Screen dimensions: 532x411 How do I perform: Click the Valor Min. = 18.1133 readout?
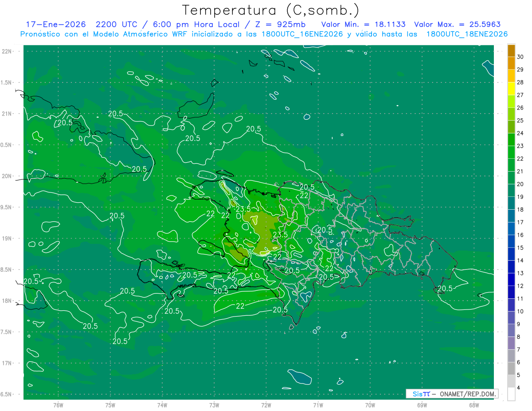(363, 24)
